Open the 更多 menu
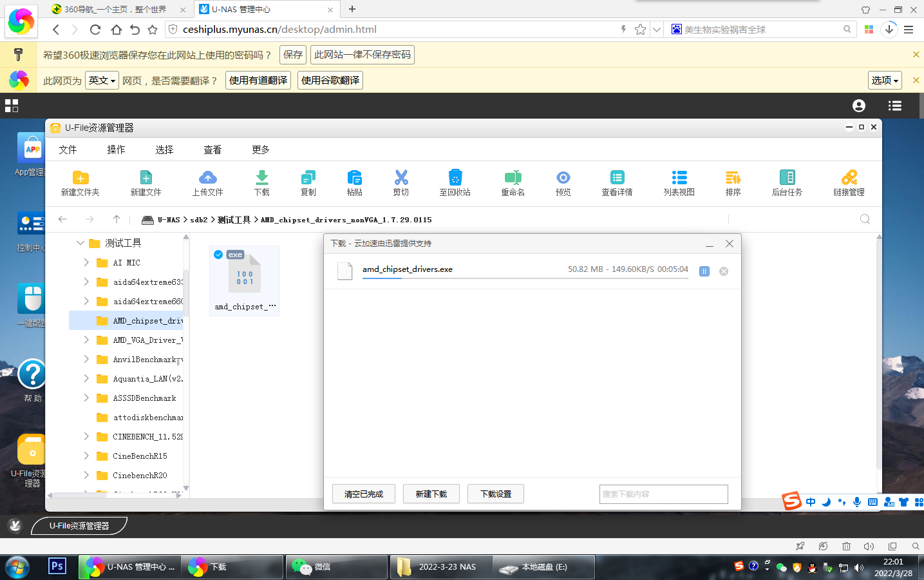 pyautogui.click(x=260, y=149)
